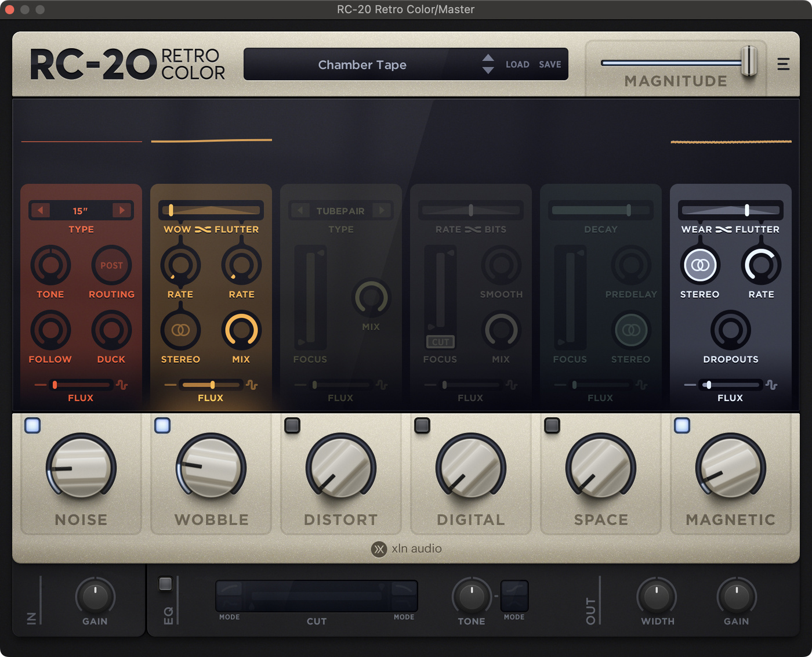This screenshot has width=812, height=657.
Task: Click the Noise Follow knob
Action: click(50, 330)
